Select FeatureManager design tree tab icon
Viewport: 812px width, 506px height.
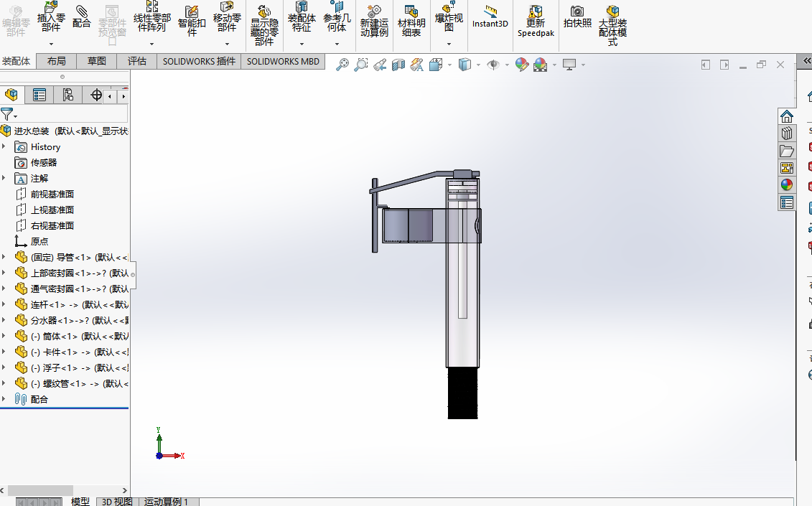click(x=11, y=95)
